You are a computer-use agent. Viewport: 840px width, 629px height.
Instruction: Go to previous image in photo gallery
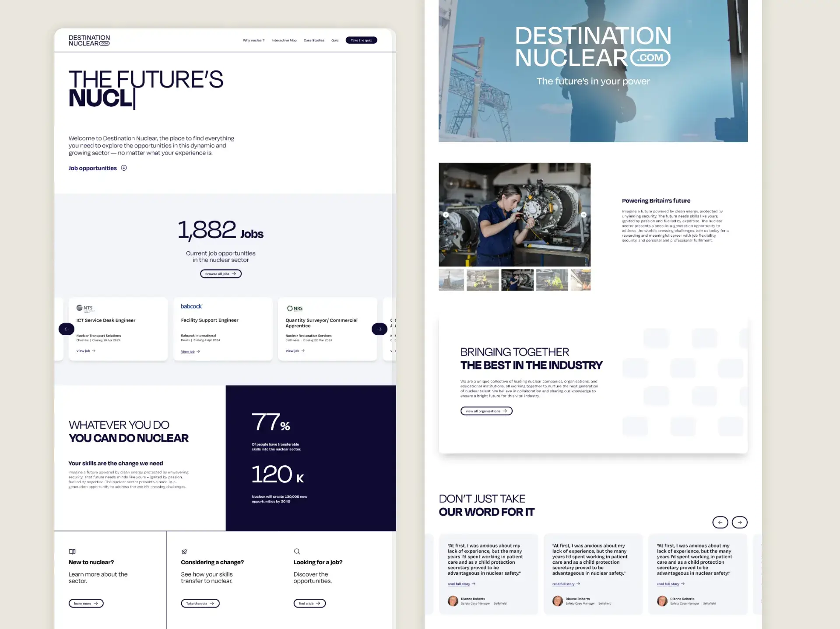[446, 214]
